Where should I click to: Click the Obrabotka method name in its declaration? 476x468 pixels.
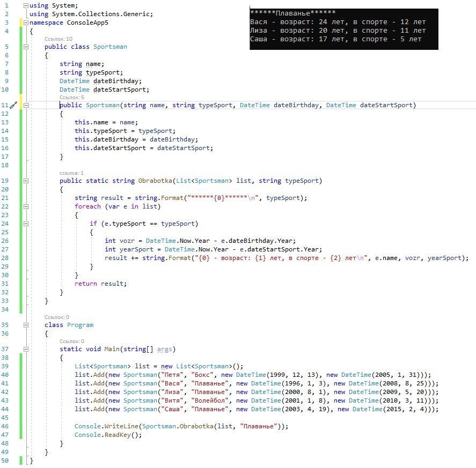(155, 181)
